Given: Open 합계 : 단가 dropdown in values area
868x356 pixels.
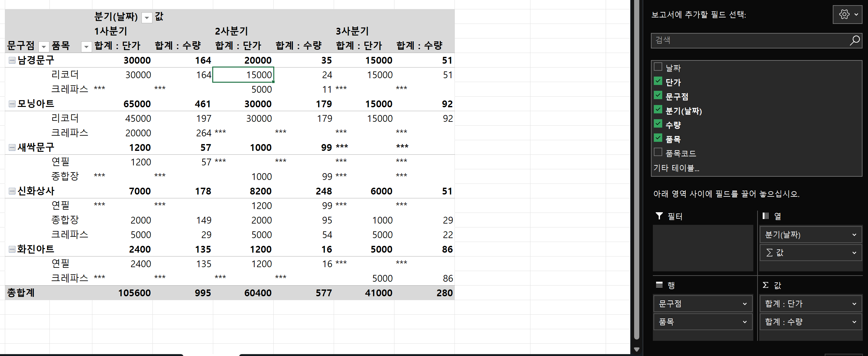Looking at the screenshot, I should coord(854,304).
